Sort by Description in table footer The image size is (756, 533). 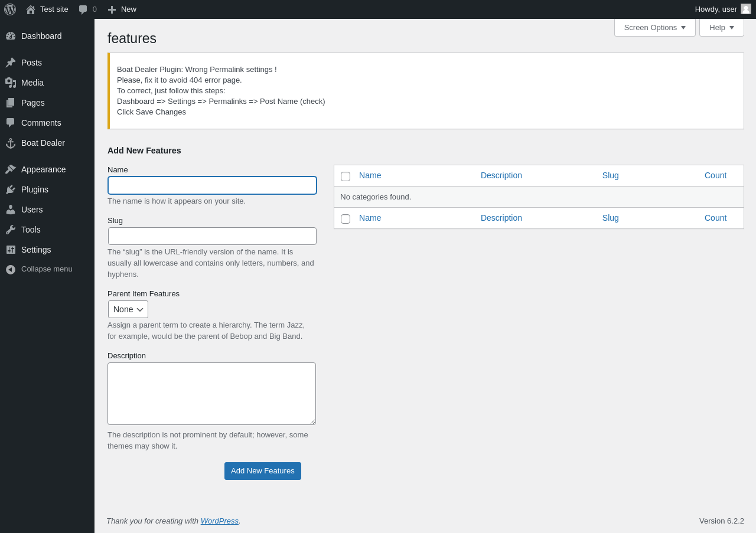[x=501, y=218]
